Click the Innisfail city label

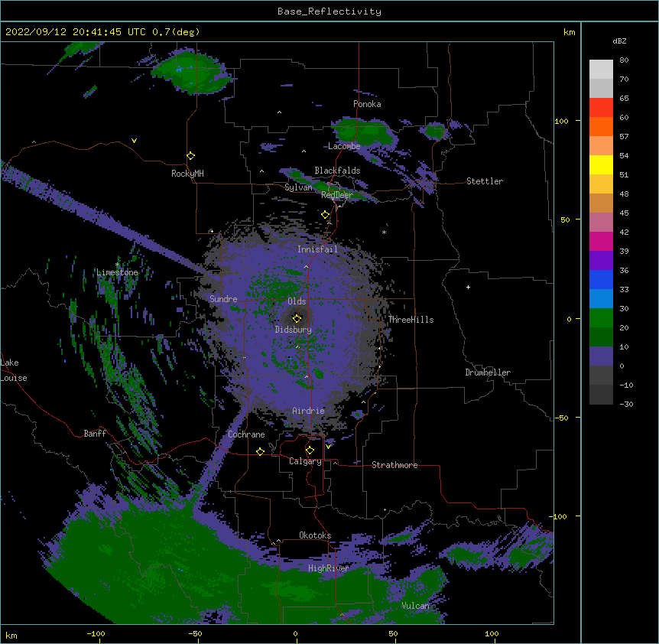click(317, 249)
